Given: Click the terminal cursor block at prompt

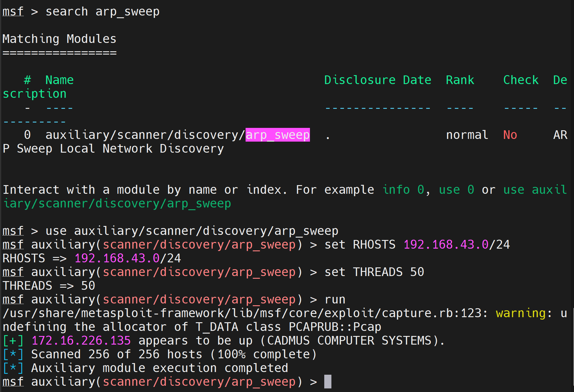Looking at the screenshot, I should [x=328, y=382].
